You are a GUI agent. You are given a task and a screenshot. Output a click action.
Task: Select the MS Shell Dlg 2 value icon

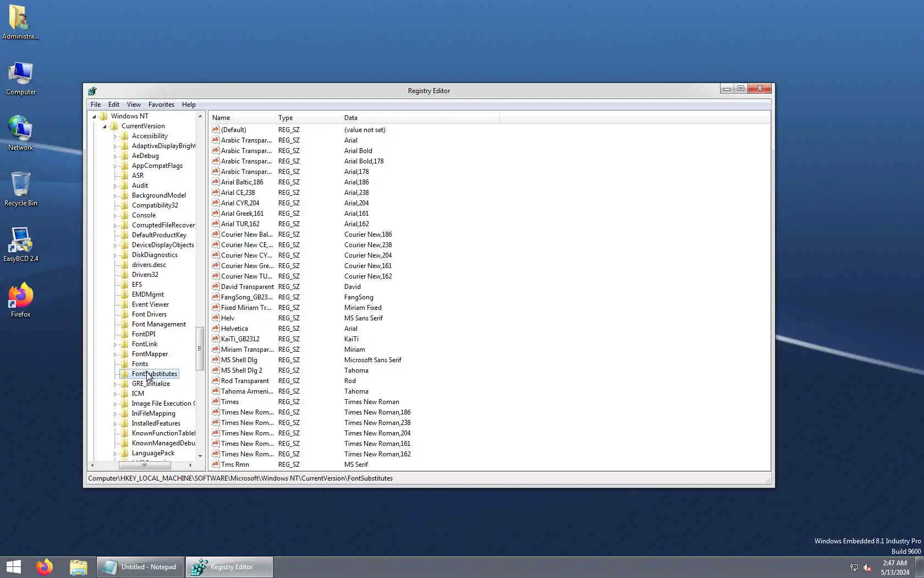click(216, 370)
